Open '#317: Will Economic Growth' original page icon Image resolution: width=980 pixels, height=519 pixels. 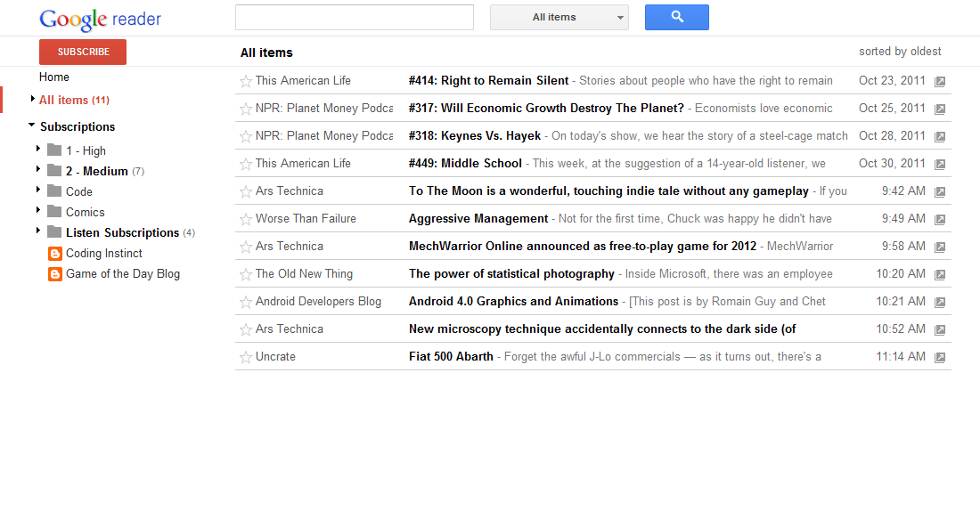(939, 109)
